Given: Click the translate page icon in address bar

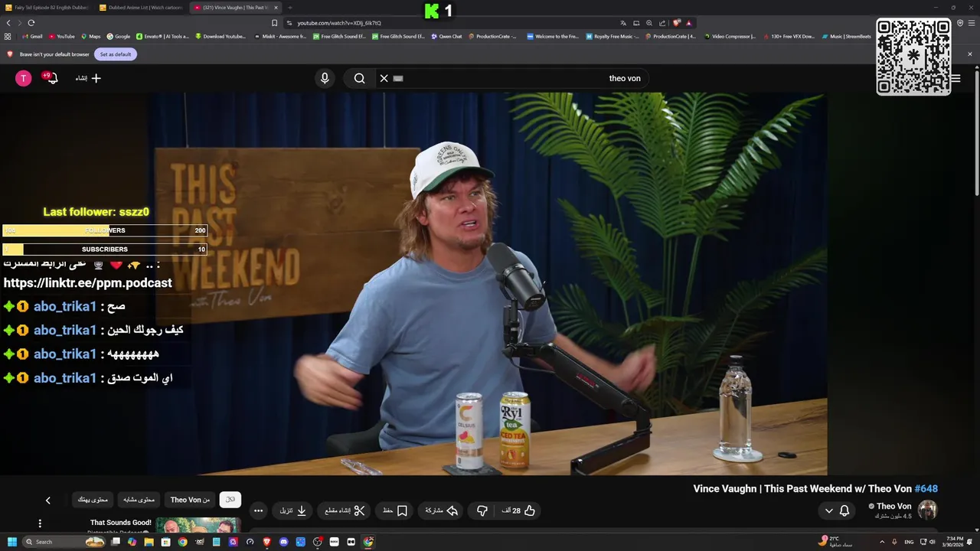Looking at the screenshot, I should coord(623,23).
